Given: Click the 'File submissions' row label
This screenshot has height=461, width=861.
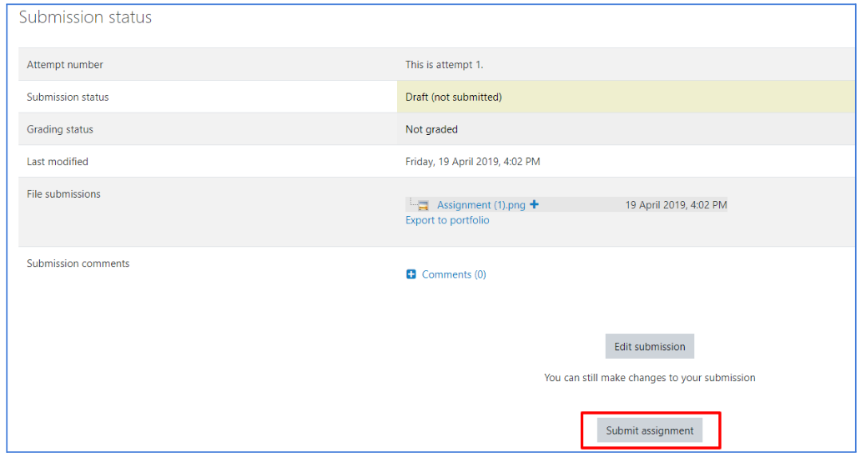Looking at the screenshot, I should (63, 194).
